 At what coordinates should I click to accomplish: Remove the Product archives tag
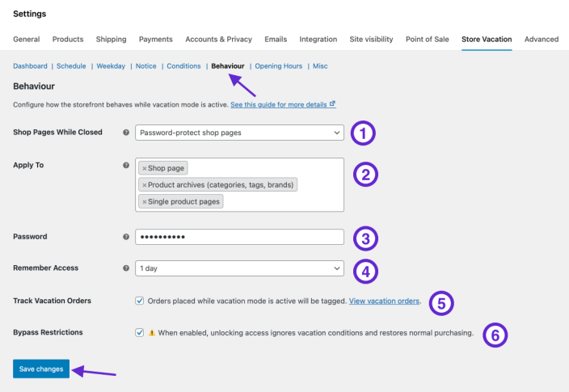click(x=145, y=185)
